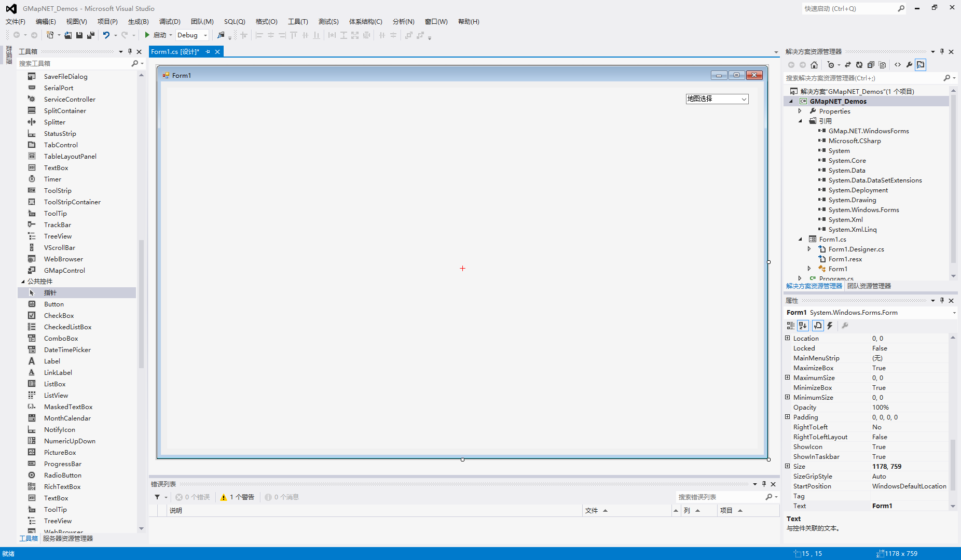This screenshot has height=560, width=961.
Task: Click the Save toolbar icon
Action: [79, 35]
